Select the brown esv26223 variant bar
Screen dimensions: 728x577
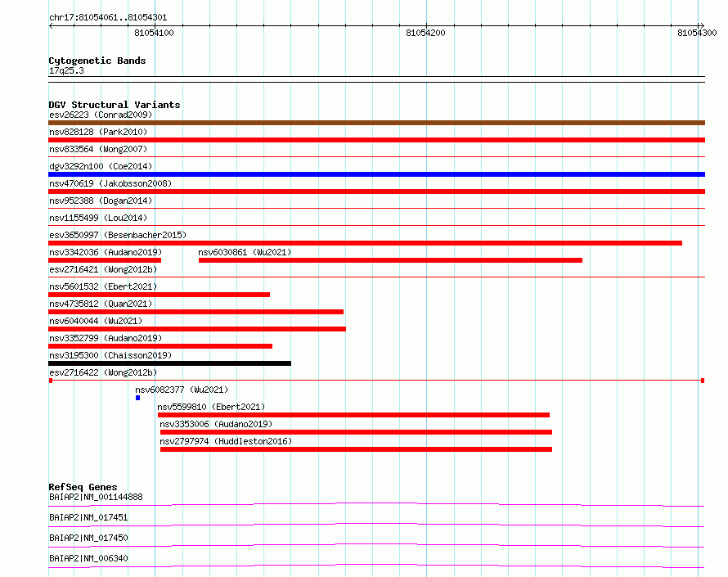pyautogui.click(x=376, y=123)
